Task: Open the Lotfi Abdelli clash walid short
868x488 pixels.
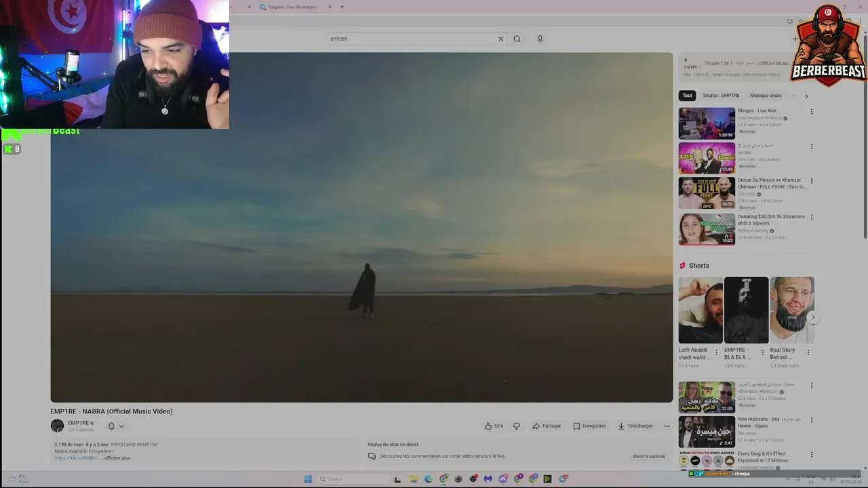Action: tap(701, 310)
